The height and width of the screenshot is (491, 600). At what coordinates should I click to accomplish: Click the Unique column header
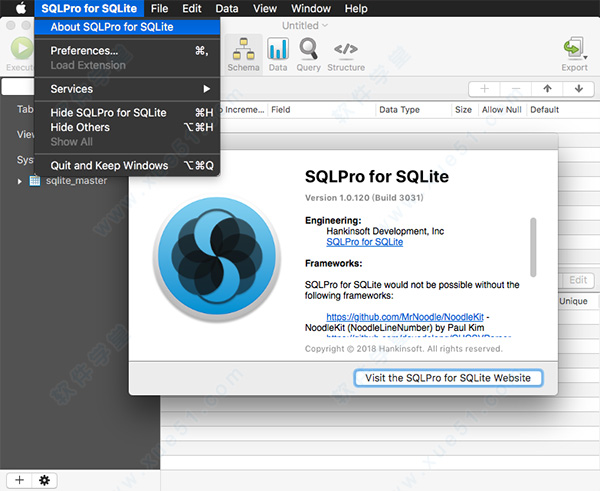[573, 301]
